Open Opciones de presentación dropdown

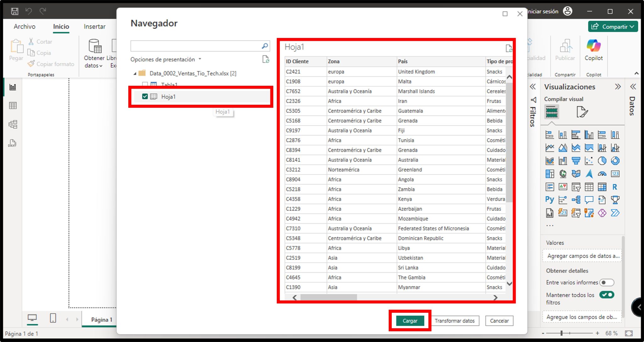(x=166, y=59)
